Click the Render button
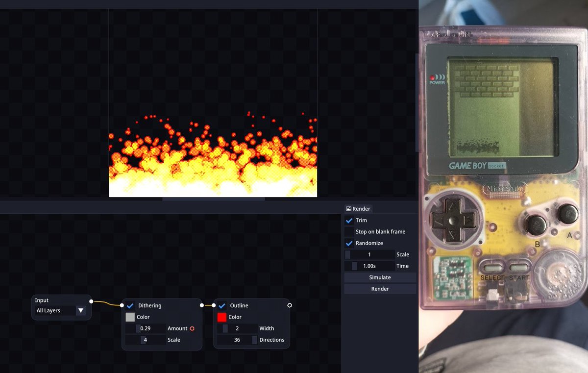 pyautogui.click(x=380, y=288)
